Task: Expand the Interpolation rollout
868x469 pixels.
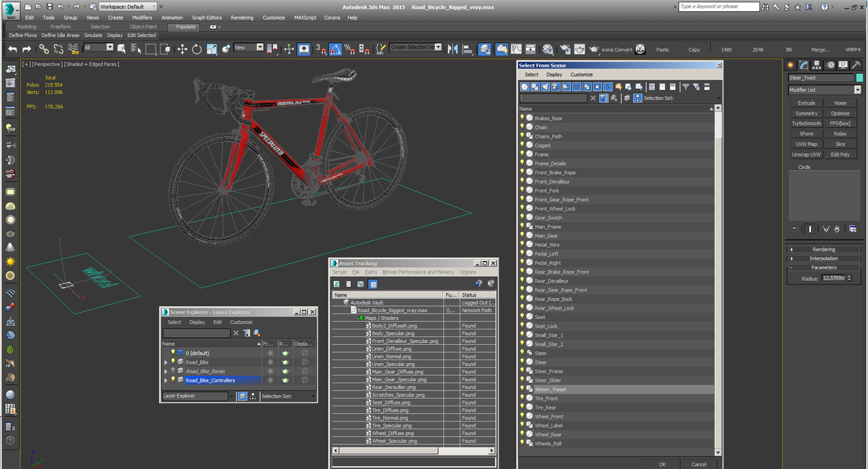Action: coord(824,258)
